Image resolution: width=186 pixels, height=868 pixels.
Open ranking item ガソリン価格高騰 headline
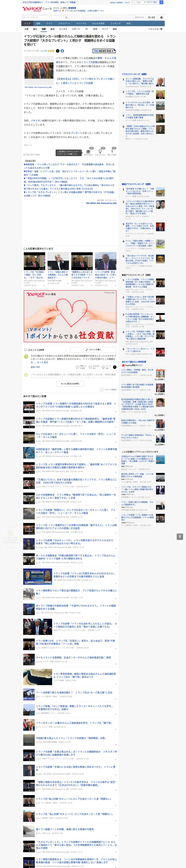tap(140, 81)
